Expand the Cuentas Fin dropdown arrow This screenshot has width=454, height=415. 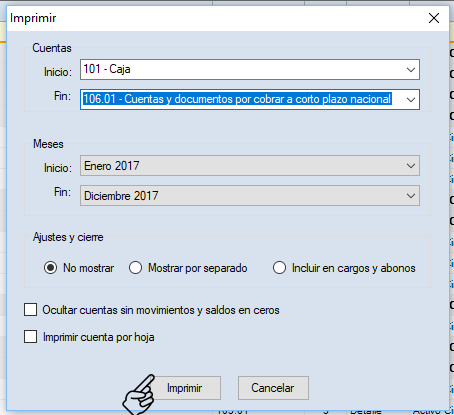[411, 99]
